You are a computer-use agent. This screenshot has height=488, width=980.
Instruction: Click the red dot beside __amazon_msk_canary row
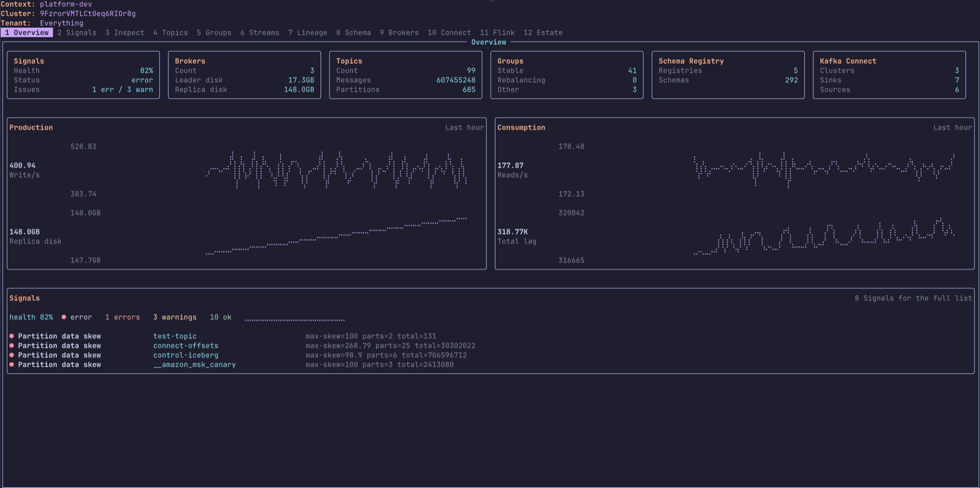12,365
